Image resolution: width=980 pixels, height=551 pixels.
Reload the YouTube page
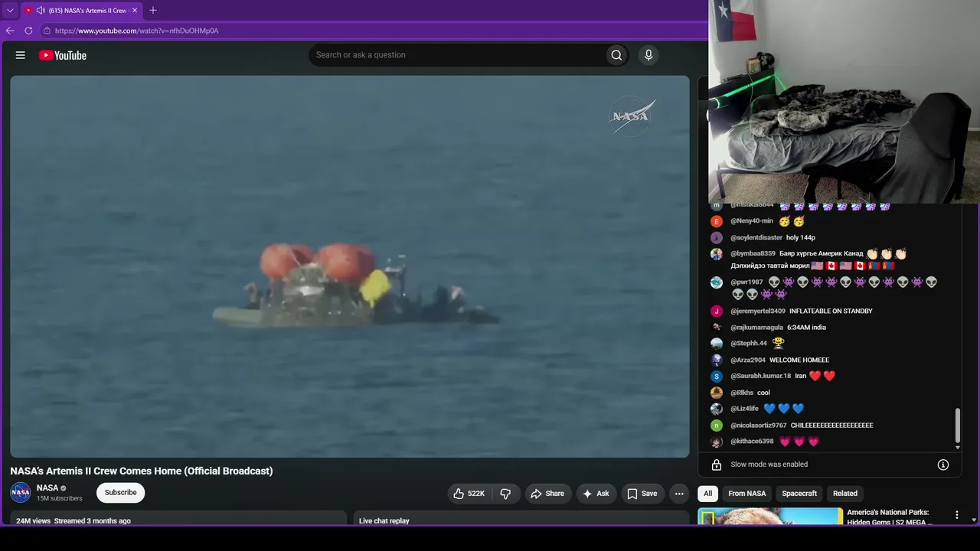click(x=28, y=31)
